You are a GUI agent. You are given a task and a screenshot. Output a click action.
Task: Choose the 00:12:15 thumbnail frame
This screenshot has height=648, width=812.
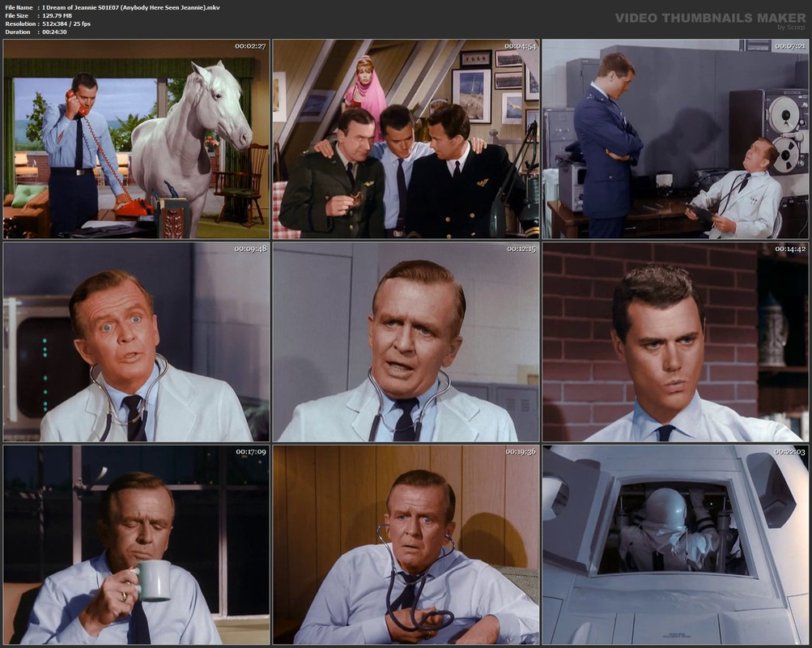pos(406,342)
